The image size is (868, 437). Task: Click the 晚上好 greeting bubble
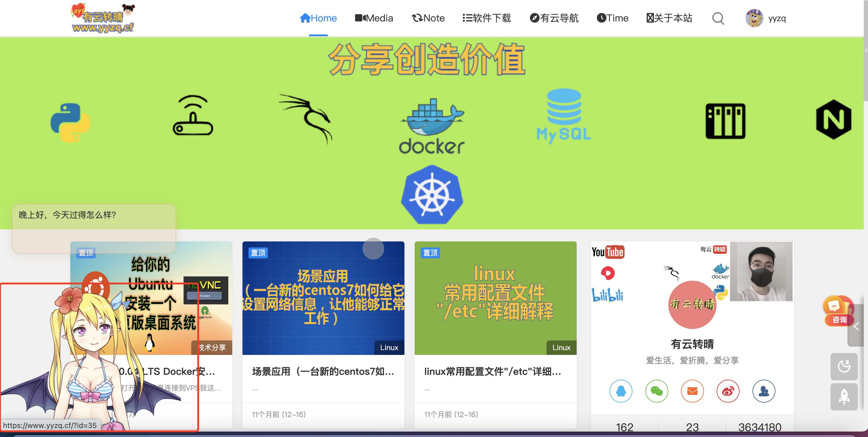(x=94, y=229)
